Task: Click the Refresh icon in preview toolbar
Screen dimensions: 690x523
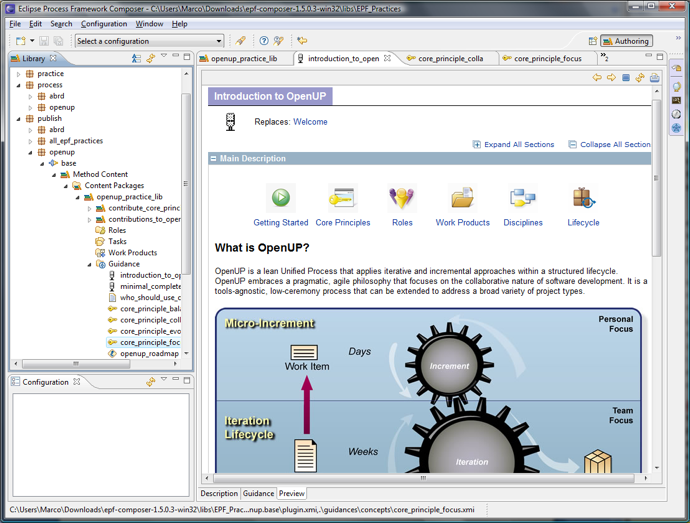Action: pyautogui.click(x=640, y=78)
